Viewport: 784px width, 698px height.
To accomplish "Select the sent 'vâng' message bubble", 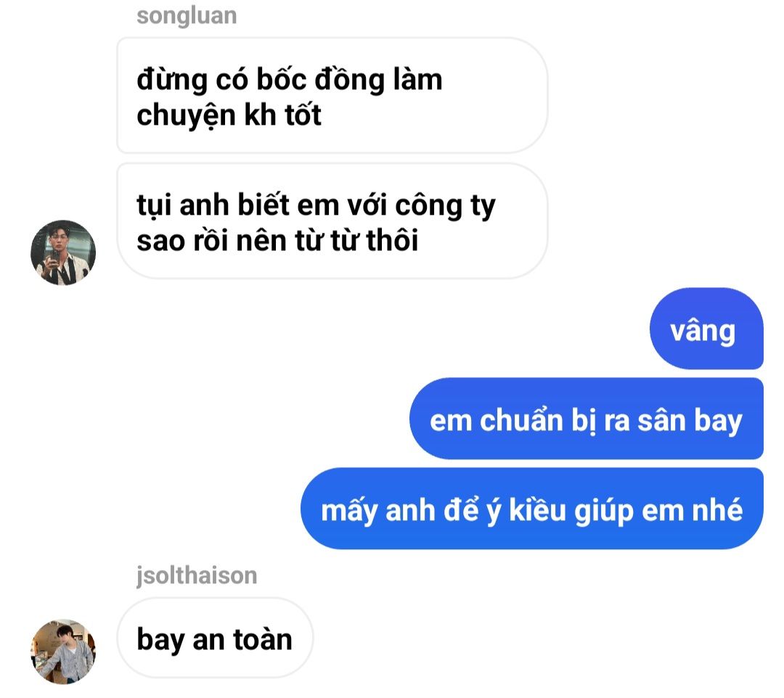I will [x=706, y=329].
